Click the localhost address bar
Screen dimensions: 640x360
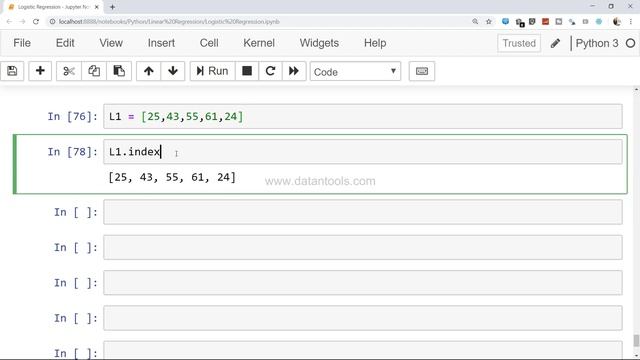click(257, 22)
